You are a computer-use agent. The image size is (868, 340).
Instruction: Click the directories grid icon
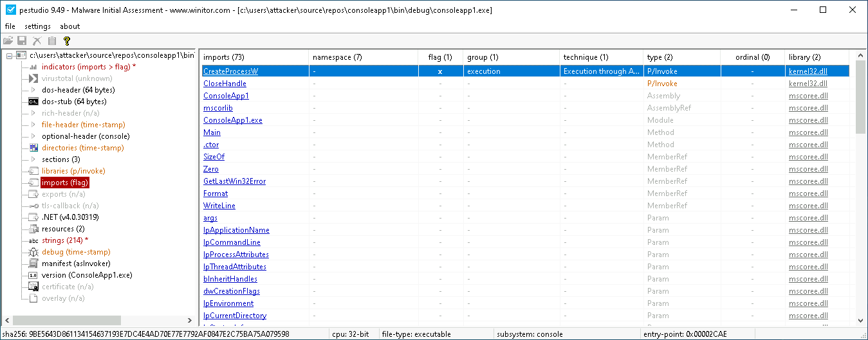point(33,148)
